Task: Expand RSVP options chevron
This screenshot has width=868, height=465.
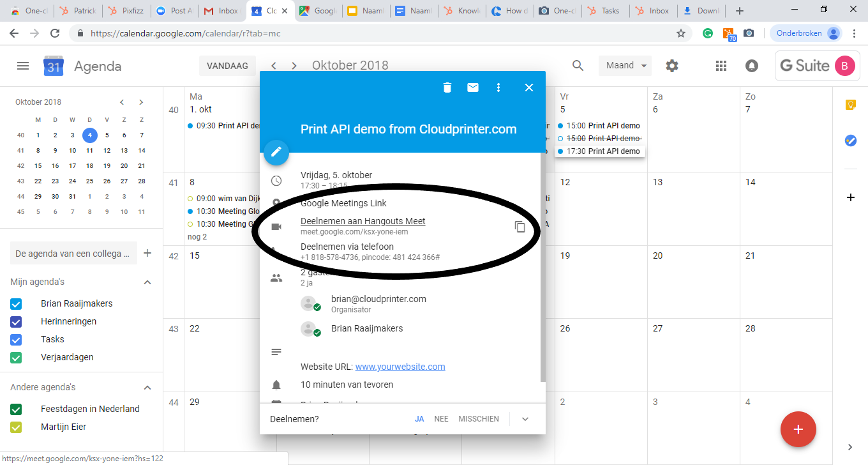Action: [525, 419]
